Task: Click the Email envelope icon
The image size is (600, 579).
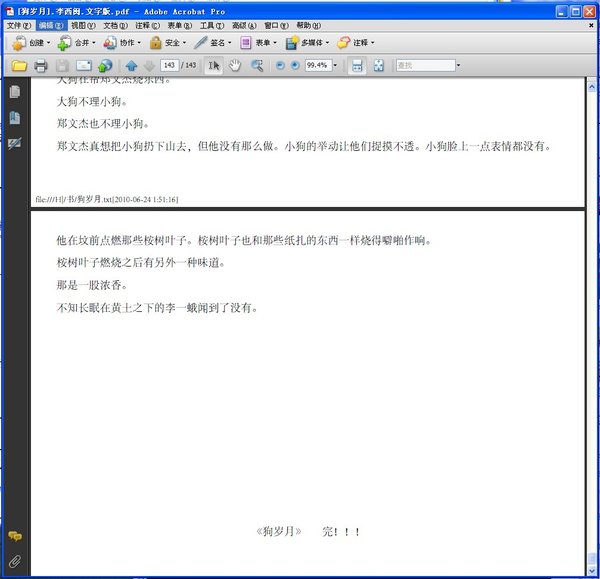Action: click(x=84, y=66)
